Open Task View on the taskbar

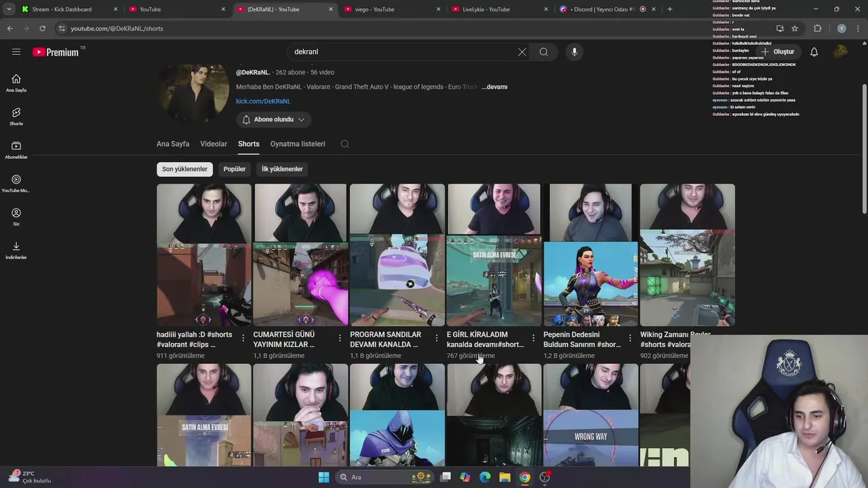pyautogui.click(x=446, y=477)
